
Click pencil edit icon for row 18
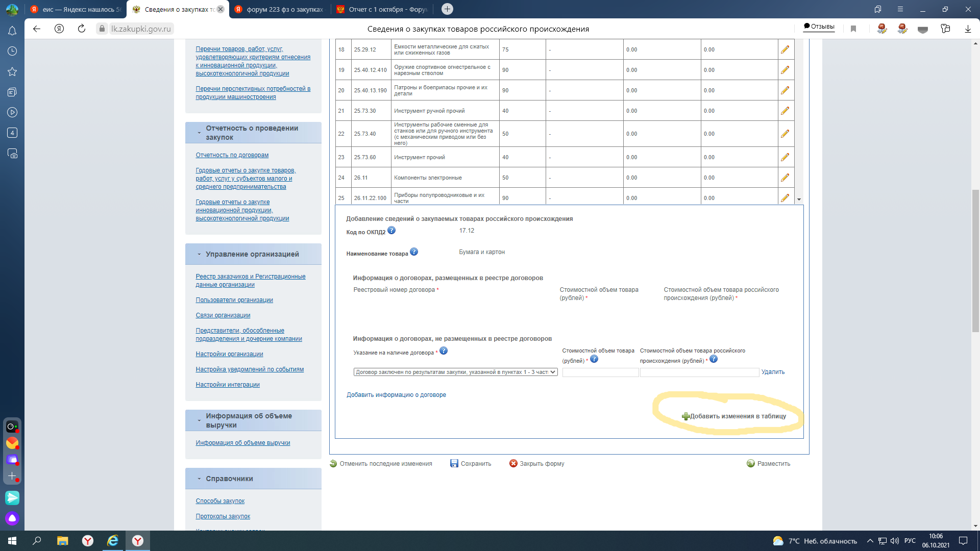[785, 49]
